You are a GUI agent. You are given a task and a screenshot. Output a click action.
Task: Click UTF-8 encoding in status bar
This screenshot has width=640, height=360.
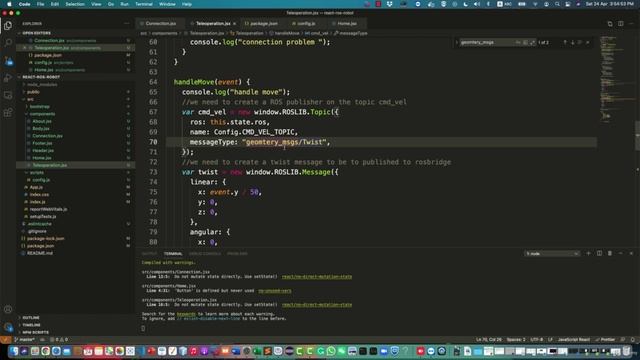click(536, 340)
